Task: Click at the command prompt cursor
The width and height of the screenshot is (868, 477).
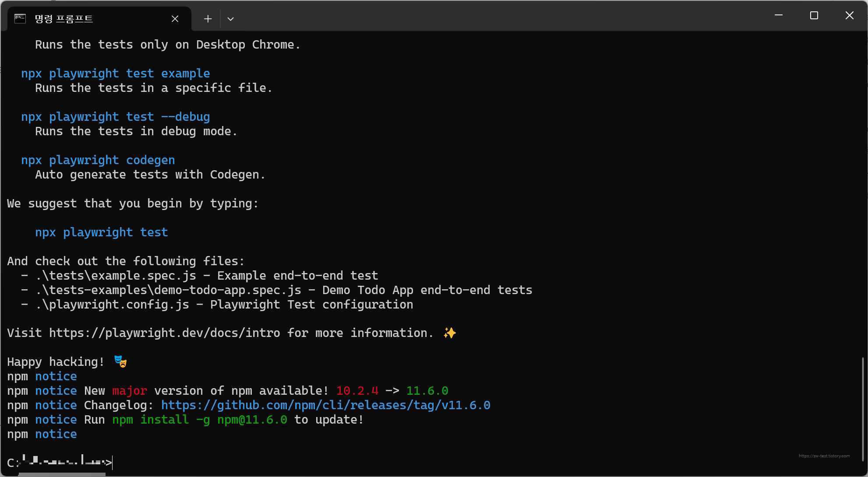Action: [113, 463]
